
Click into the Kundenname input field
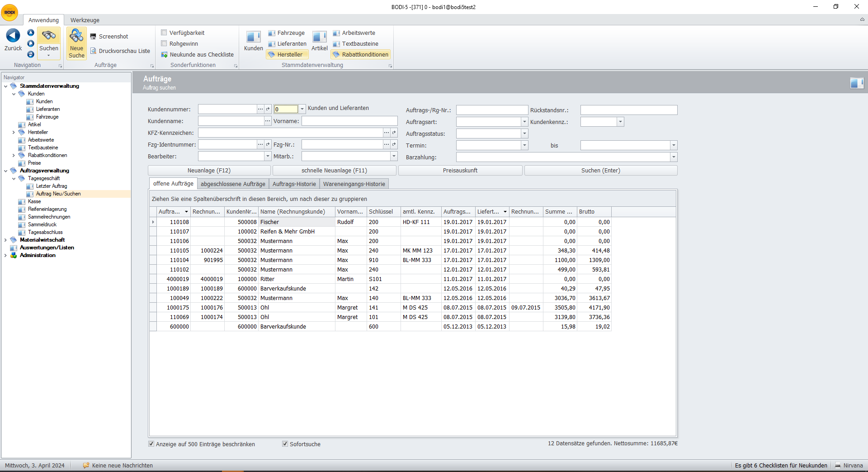pyautogui.click(x=231, y=121)
